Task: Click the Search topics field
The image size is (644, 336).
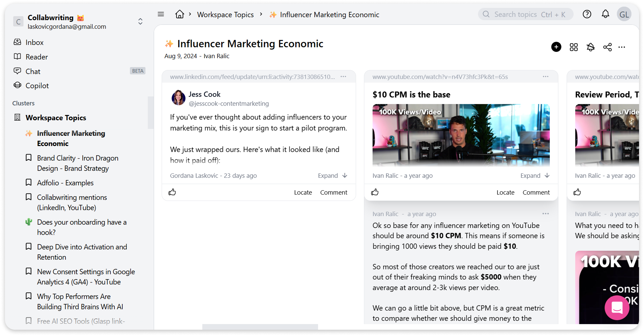Action: coord(525,14)
